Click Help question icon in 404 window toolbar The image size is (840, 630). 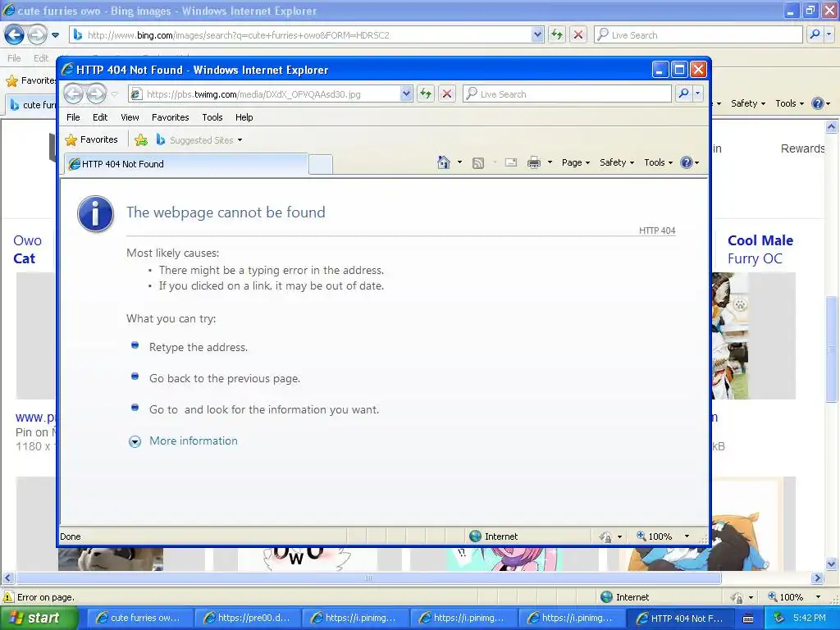pyautogui.click(x=687, y=162)
